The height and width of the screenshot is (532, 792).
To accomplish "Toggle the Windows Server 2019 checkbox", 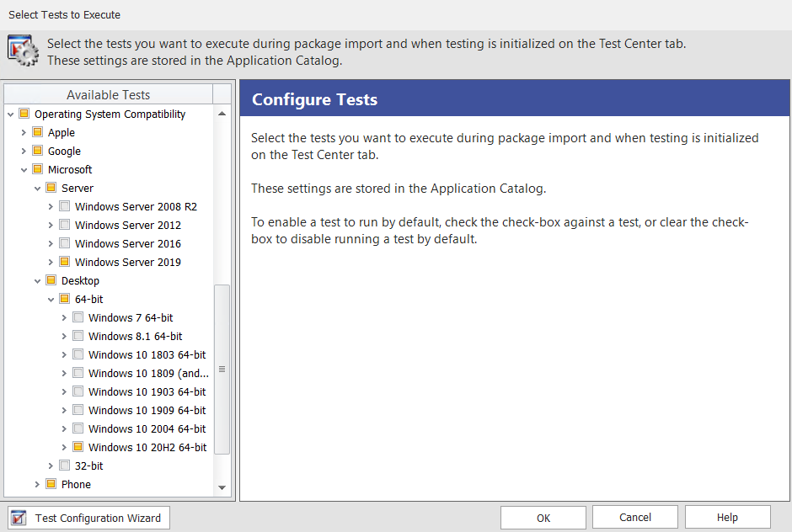I will (65, 262).
